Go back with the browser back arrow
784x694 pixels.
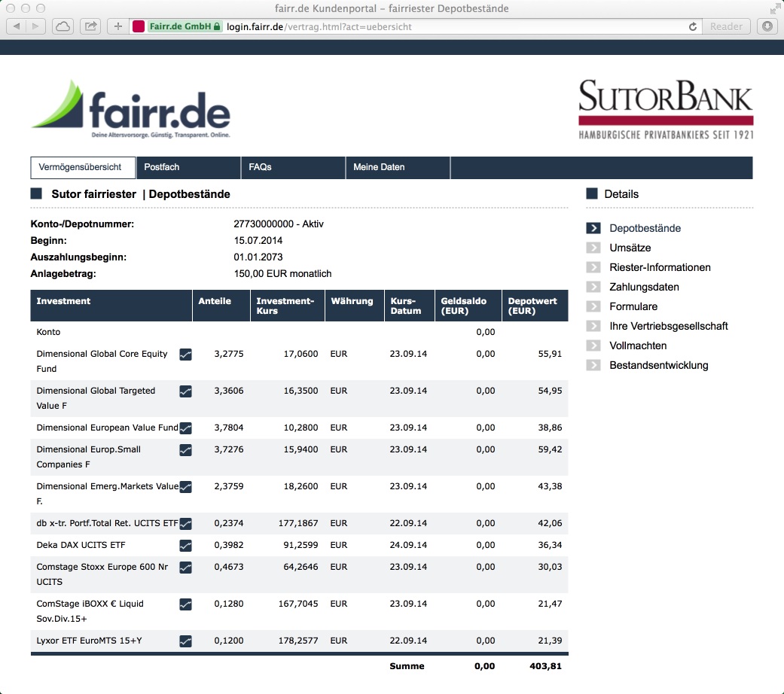pyautogui.click(x=16, y=26)
